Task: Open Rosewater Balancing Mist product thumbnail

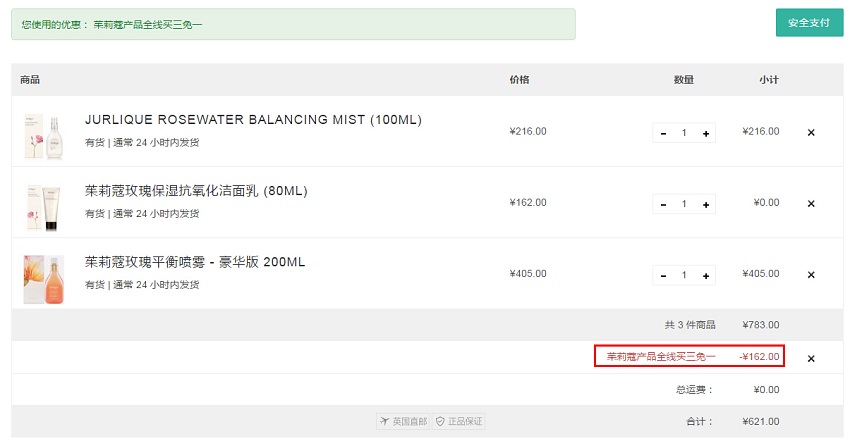Action: point(44,136)
